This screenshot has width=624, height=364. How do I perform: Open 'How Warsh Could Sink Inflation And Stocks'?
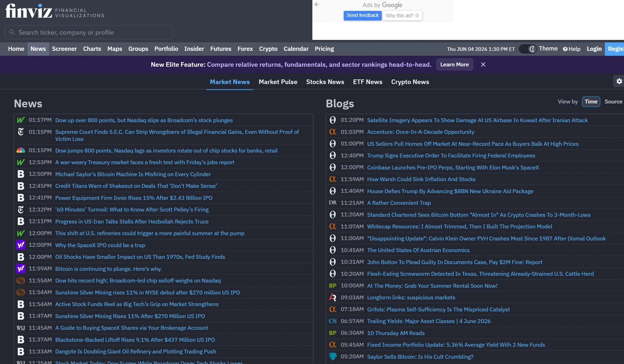[421, 179]
